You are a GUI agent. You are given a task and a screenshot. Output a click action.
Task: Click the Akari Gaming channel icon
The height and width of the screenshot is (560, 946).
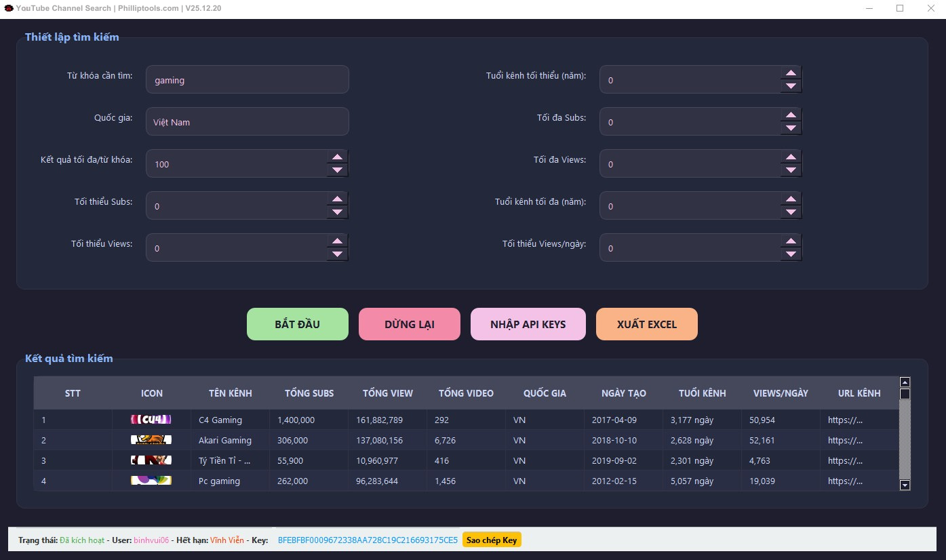tap(151, 440)
